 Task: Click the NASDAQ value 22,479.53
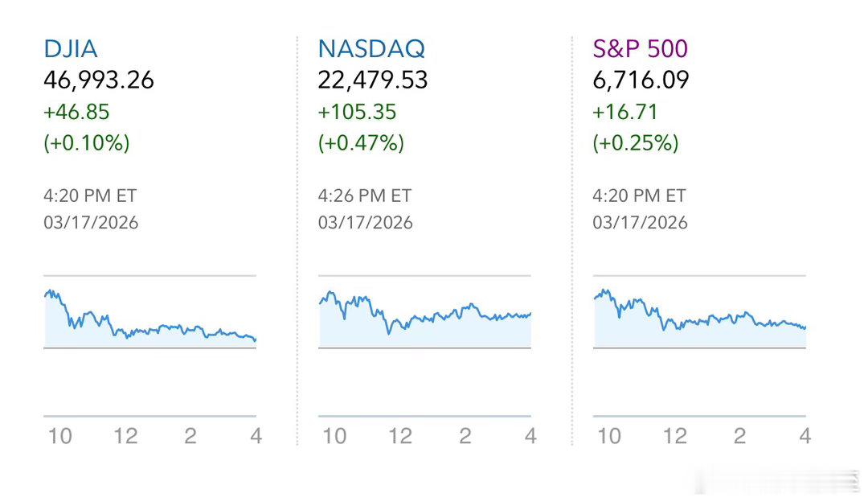(373, 80)
